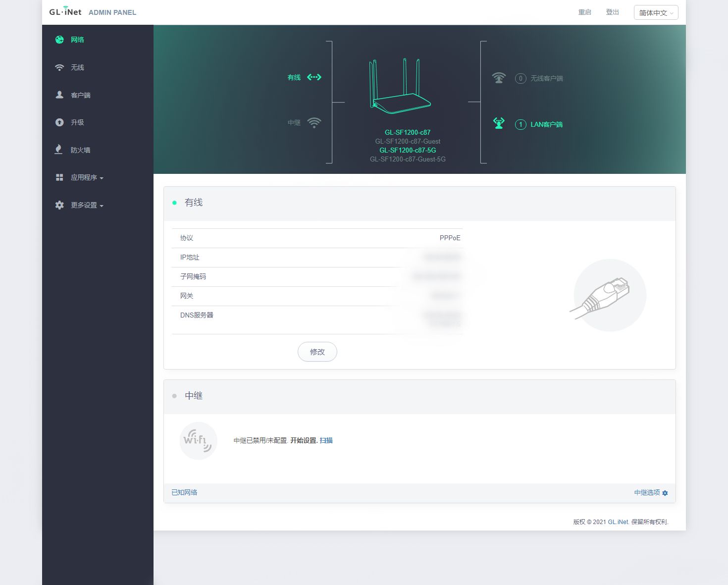Click the 中继 label in the banner
The image size is (728, 585).
[x=294, y=122]
